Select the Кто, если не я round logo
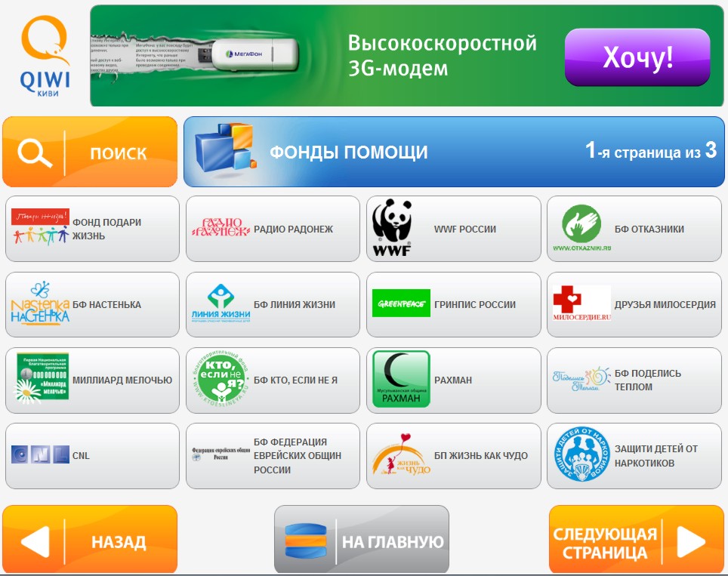The width and height of the screenshot is (728, 576). click(x=221, y=378)
